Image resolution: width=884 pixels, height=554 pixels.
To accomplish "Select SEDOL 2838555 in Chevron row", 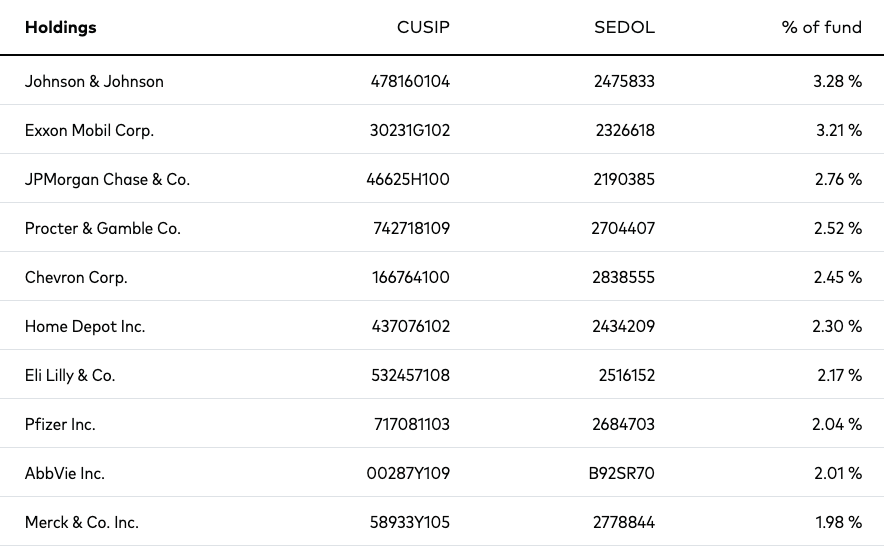I will click(624, 277).
